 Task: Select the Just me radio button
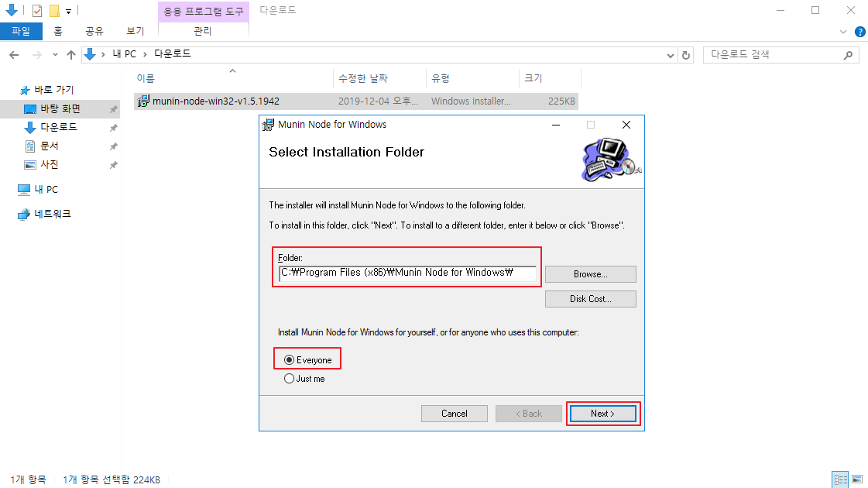(289, 379)
